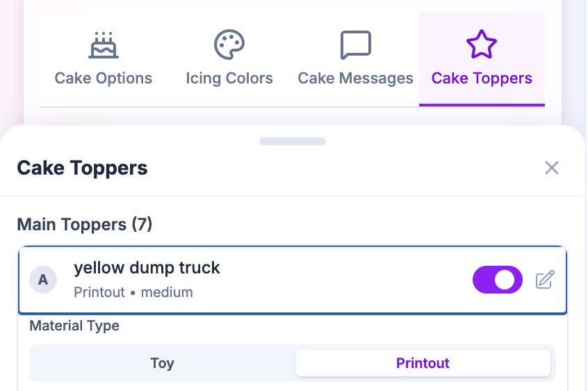Click the Cake Toppers panel heading
Screen dimensions: 588x391
pyautogui.click(x=82, y=168)
